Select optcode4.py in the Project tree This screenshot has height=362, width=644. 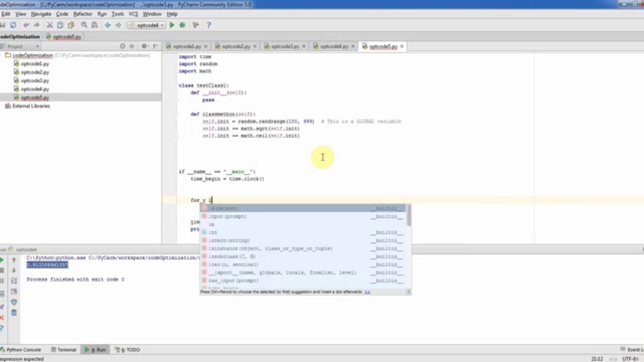click(35, 89)
